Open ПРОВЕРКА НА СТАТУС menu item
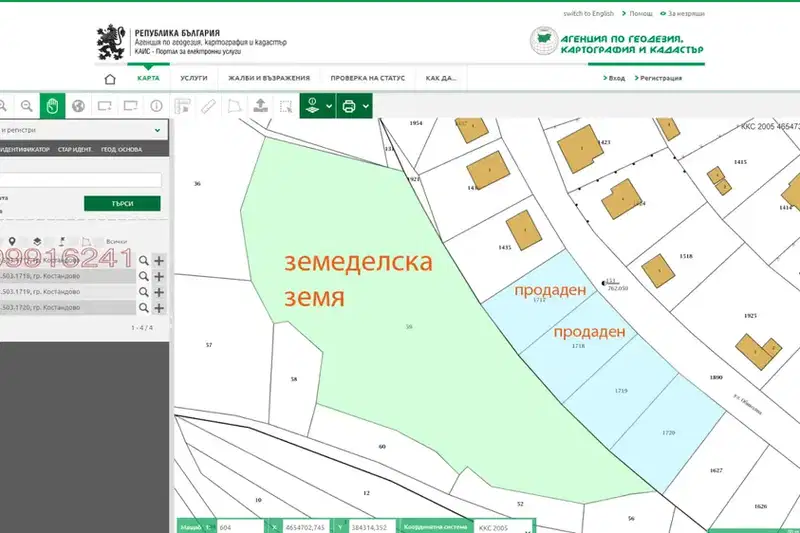Viewport: 800px width, 533px height. [x=367, y=78]
